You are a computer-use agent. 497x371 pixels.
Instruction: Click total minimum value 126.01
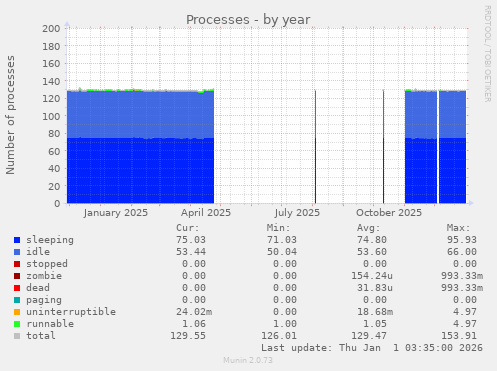point(279,336)
